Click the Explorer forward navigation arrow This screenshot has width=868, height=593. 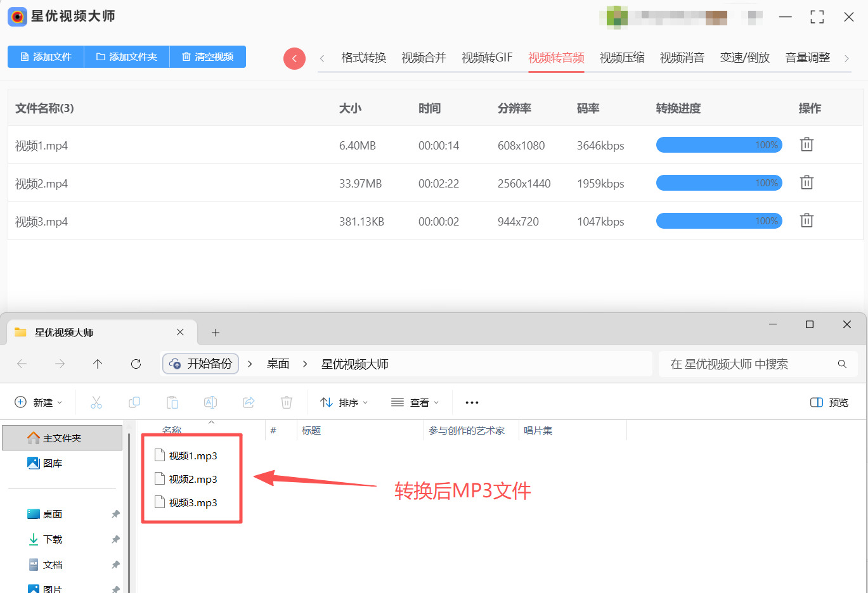[x=60, y=364]
